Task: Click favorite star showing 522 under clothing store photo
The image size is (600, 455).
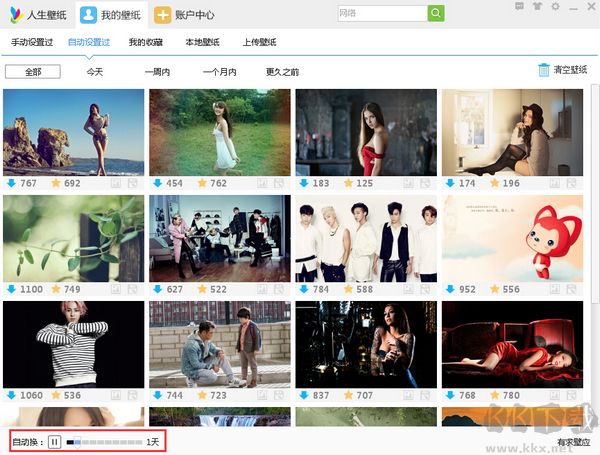Action: point(202,289)
